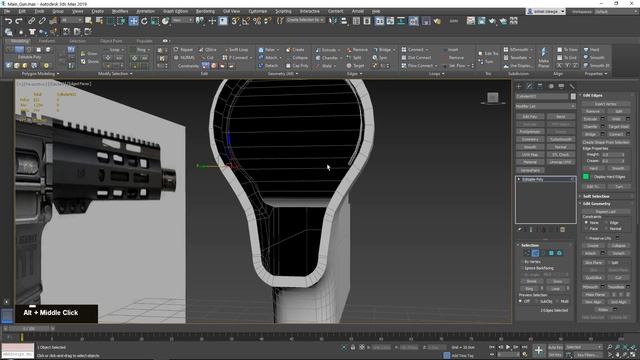This screenshot has height=360, width=640.
Task: Open the Hierarchy tab in command panel
Action: [x=540, y=86]
